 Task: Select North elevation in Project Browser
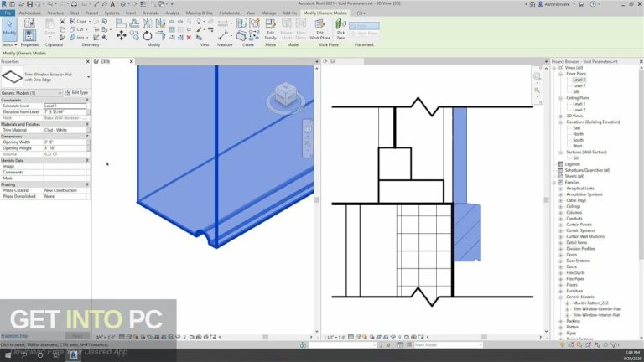(578, 134)
